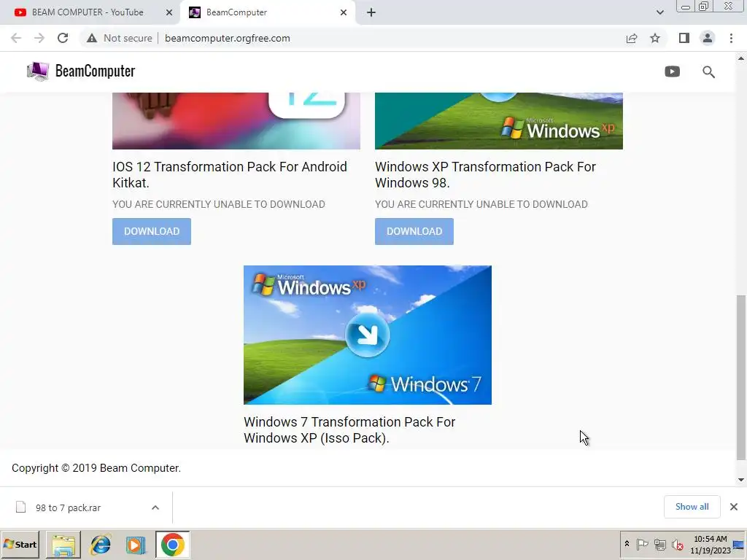
Task: Click the Not secure warning icon
Action: [92, 38]
